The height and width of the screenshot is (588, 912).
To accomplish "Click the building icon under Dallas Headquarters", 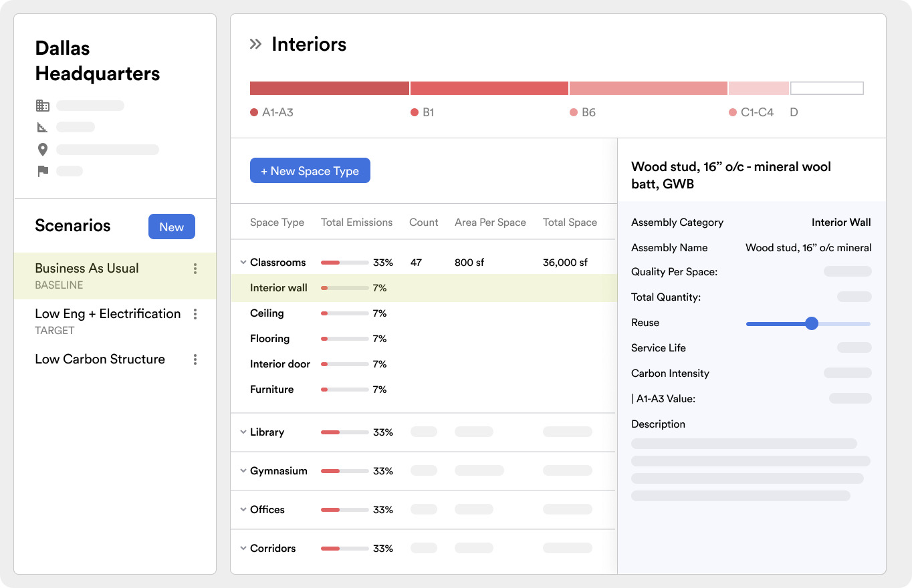I will (43, 106).
